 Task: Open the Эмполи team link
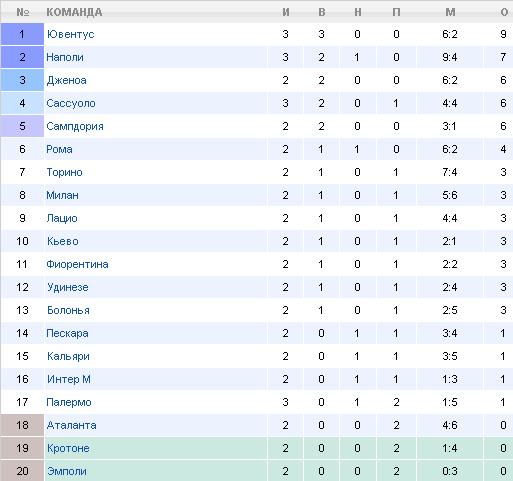[67, 471]
